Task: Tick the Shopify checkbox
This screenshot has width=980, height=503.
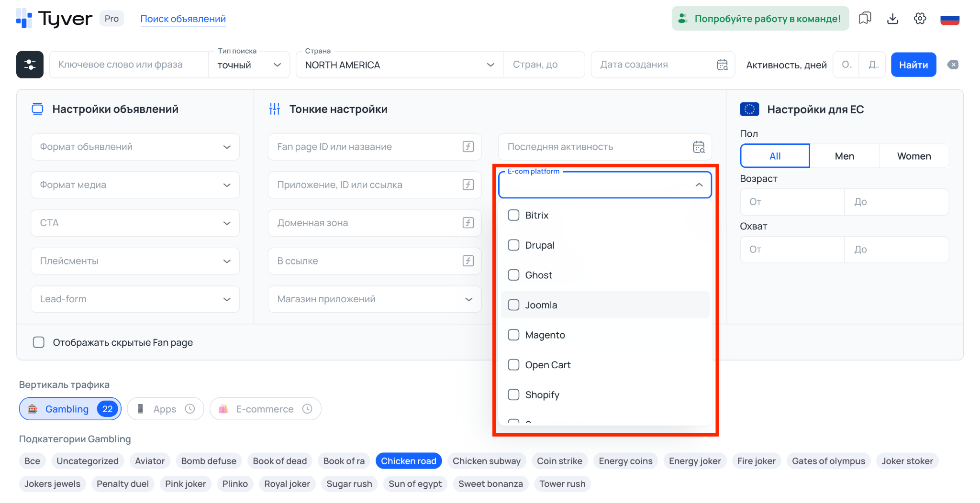Action: click(513, 394)
